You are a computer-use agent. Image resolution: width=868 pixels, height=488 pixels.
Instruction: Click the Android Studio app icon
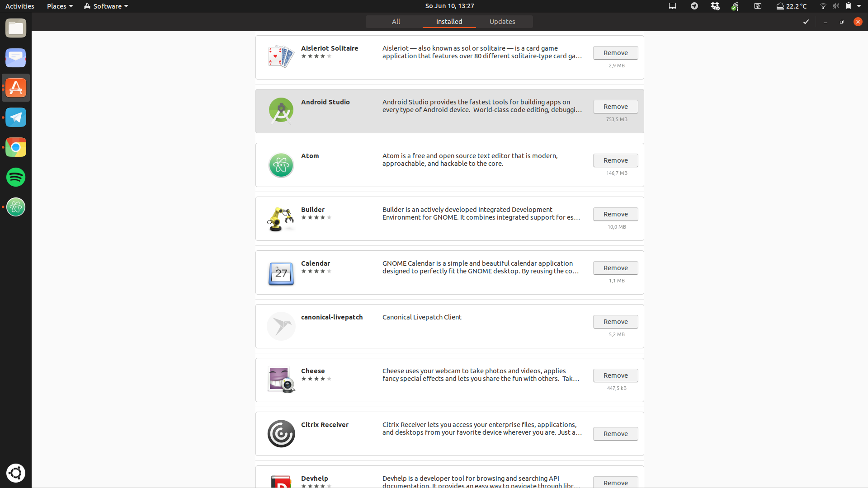(x=281, y=111)
